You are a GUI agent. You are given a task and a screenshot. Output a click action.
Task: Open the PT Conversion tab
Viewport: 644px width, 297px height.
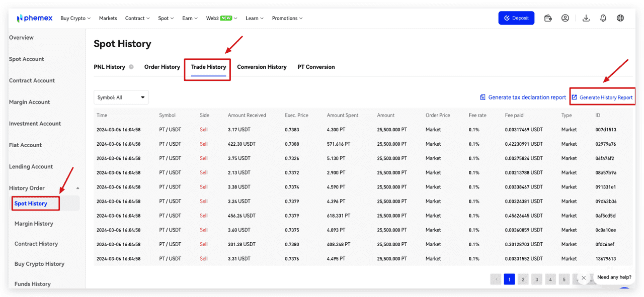(x=316, y=67)
